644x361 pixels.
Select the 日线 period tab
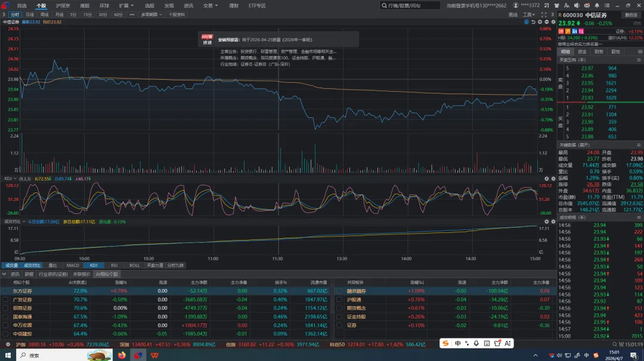click(x=30, y=14)
